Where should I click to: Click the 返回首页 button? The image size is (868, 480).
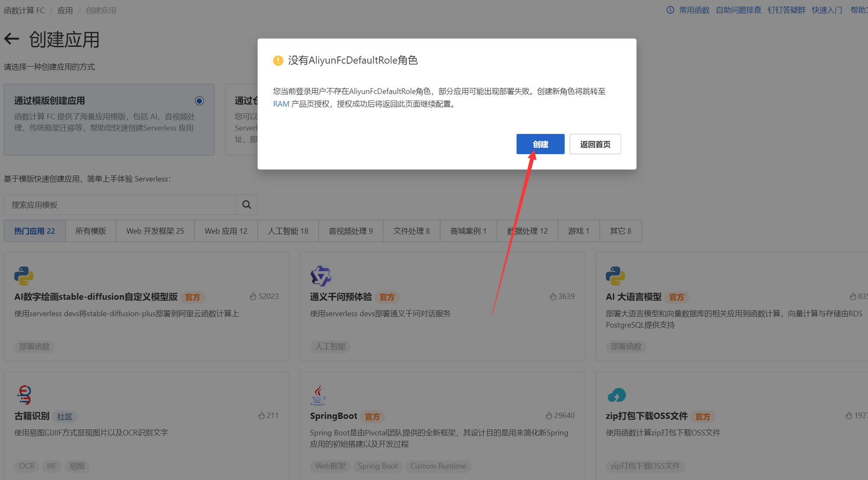(595, 144)
